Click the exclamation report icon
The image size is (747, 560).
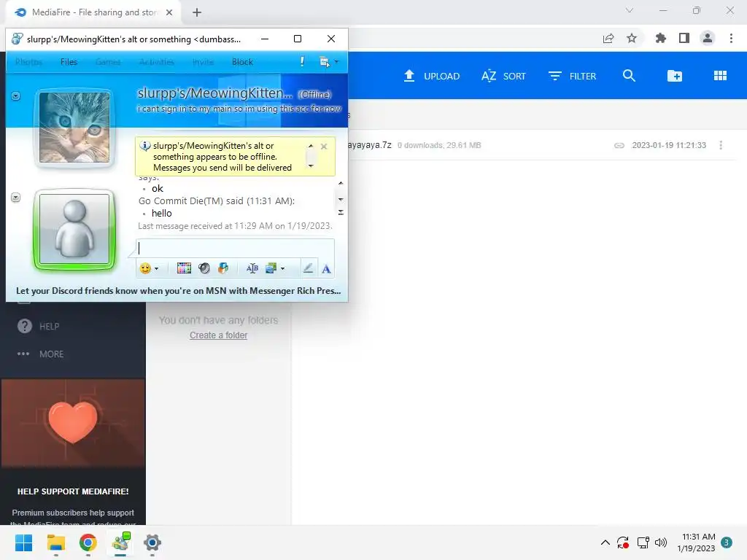coord(302,61)
